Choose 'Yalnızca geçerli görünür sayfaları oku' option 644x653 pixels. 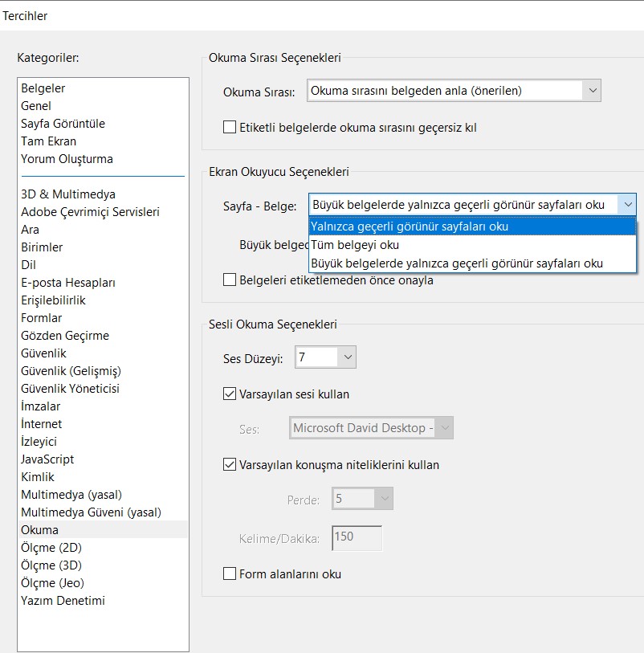pos(410,227)
